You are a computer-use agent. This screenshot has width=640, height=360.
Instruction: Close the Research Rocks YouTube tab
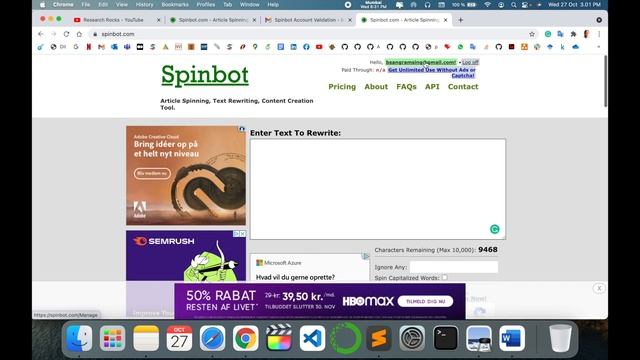pos(158,20)
